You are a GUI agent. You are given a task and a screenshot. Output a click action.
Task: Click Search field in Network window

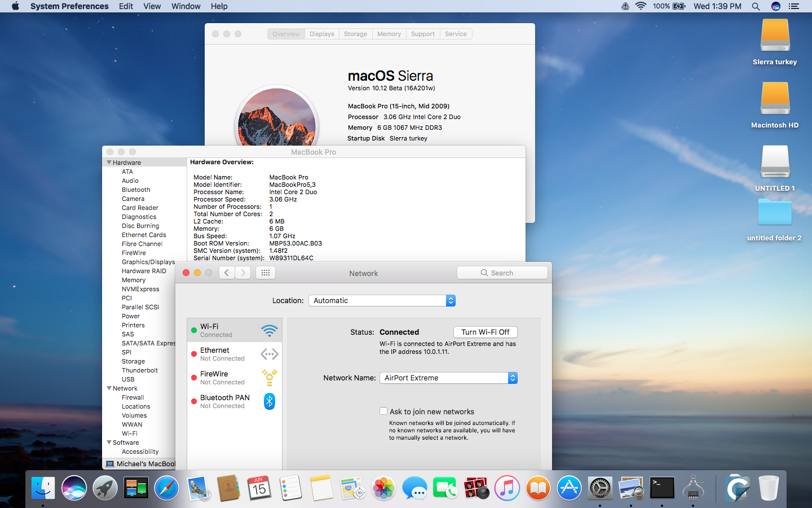(x=502, y=273)
